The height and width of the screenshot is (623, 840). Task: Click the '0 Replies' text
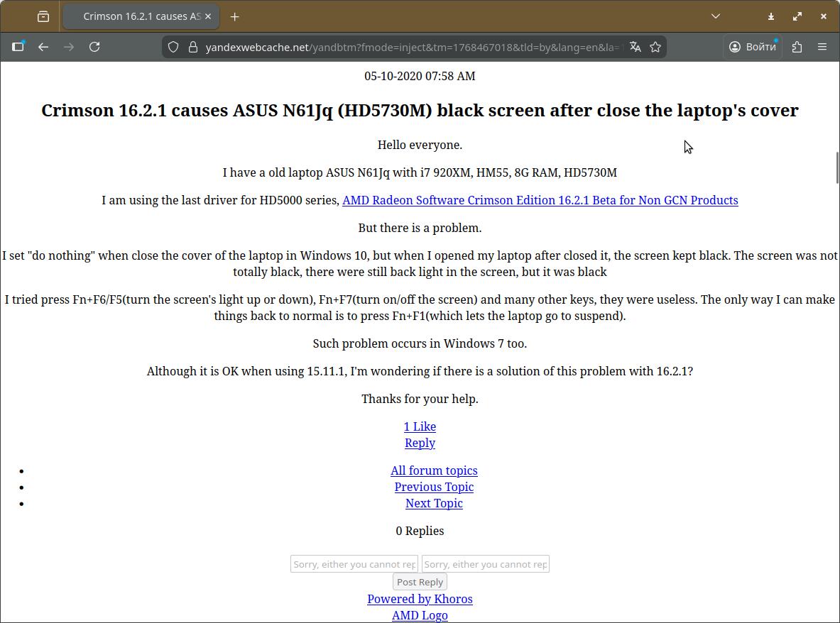point(420,531)
